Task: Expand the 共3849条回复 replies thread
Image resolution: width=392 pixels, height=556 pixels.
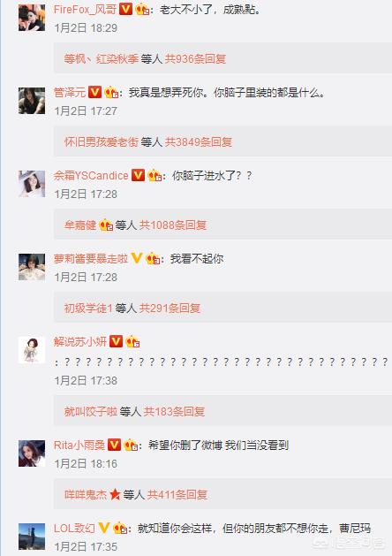Action: (199, 141)
